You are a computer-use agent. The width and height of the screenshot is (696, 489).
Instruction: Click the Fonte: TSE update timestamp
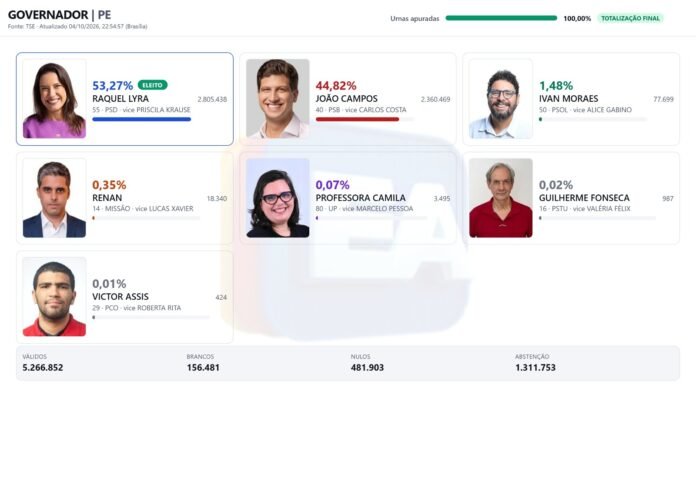pyautogui.click(x=78, y=27)
